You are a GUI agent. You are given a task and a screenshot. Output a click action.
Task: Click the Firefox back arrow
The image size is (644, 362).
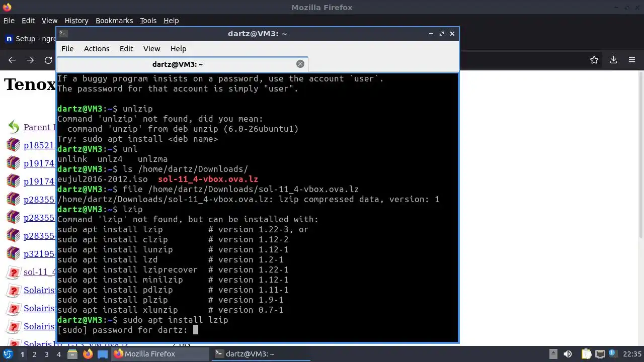(12, 60)
